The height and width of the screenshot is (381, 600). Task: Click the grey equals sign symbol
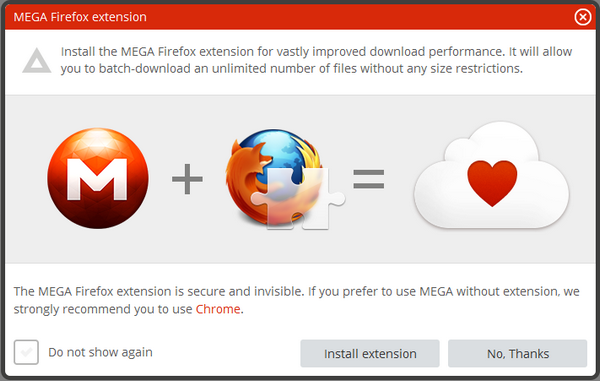[368, 179]
